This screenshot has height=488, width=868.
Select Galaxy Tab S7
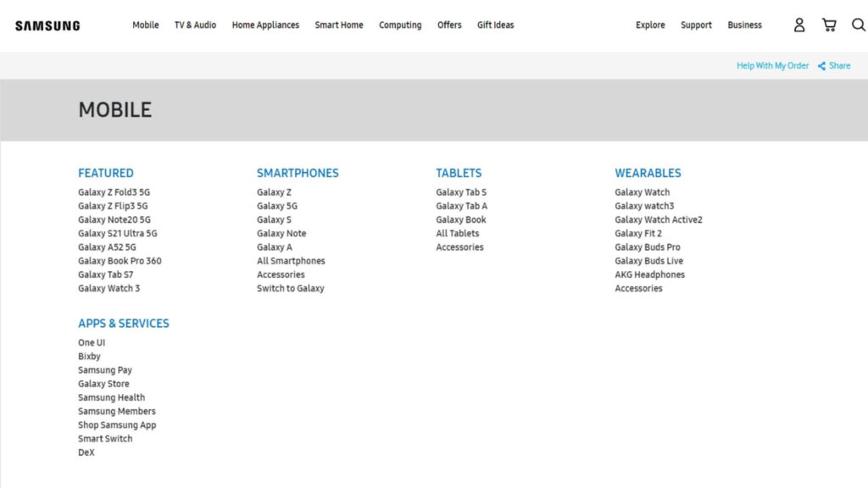pyautogui.click(x=106, y=274)
